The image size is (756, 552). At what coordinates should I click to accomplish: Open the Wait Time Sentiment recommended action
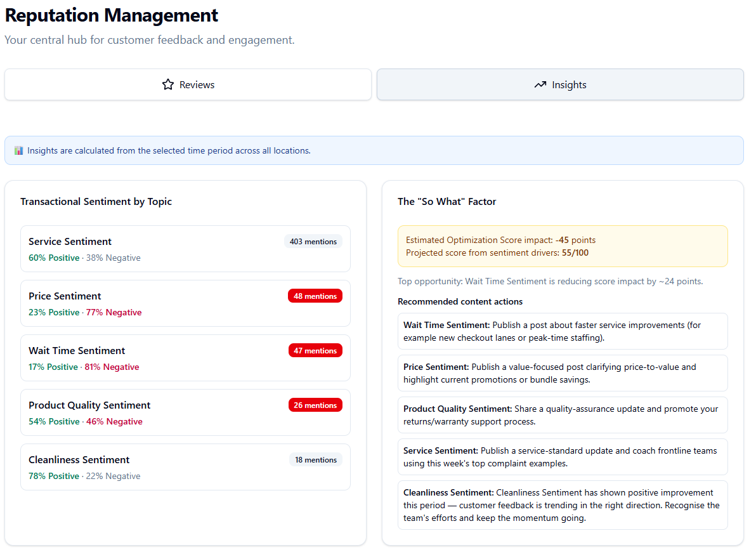(563, 331)
